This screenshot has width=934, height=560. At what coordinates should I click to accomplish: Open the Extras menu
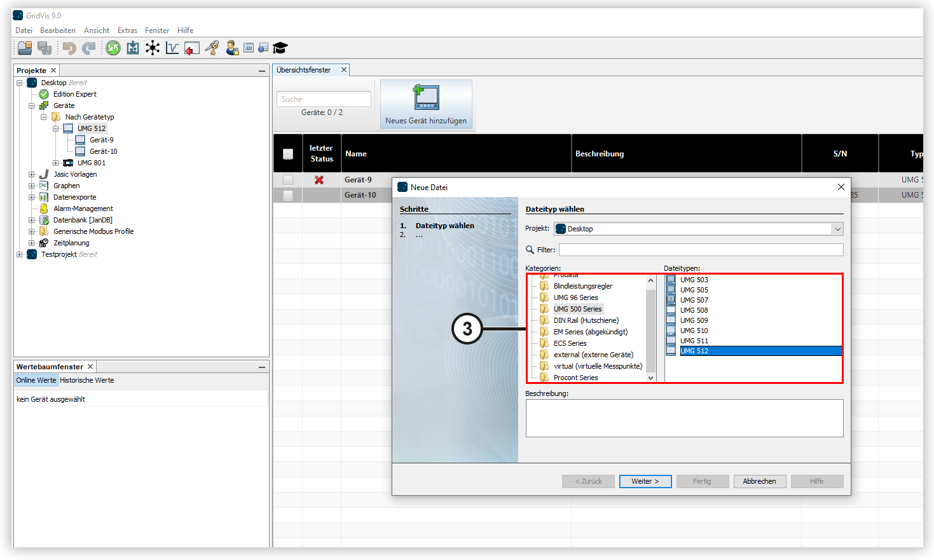pos(127,31)
